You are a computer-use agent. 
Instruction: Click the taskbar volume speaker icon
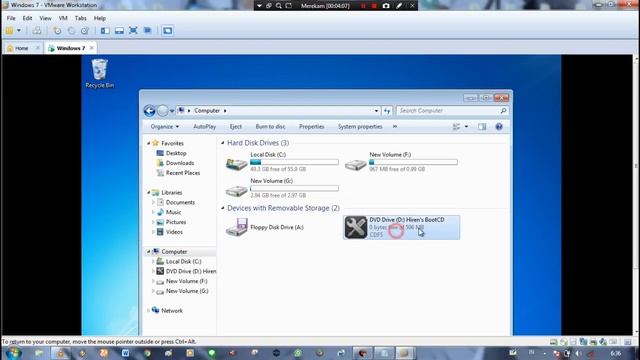click(578, 353)
